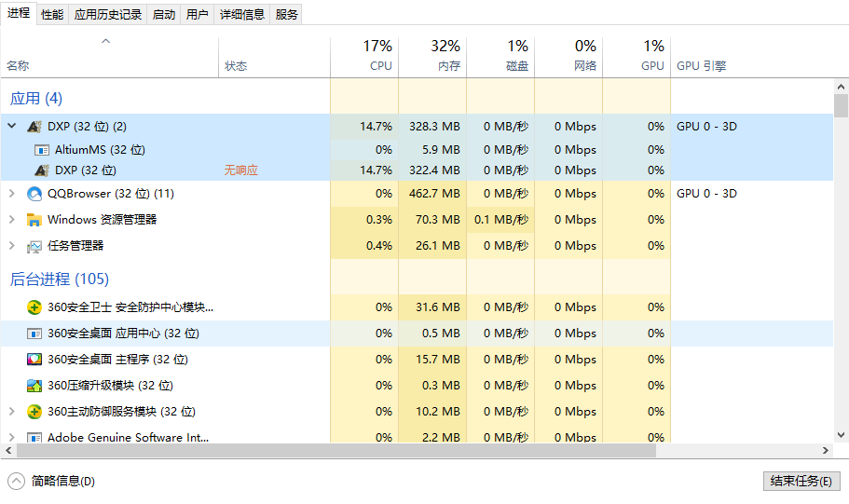The width and height of the screenshot is (849, 504).
Task: Sort by the CPU column header
Action: (x=364, y=56)
